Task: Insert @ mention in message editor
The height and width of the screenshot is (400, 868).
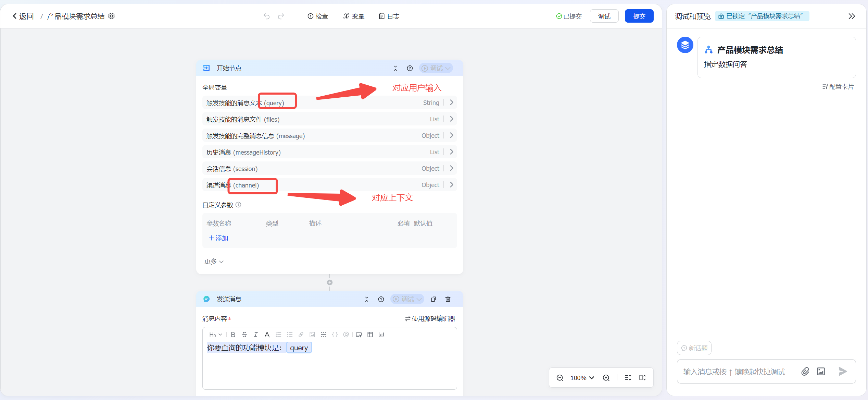Action: 346,335
